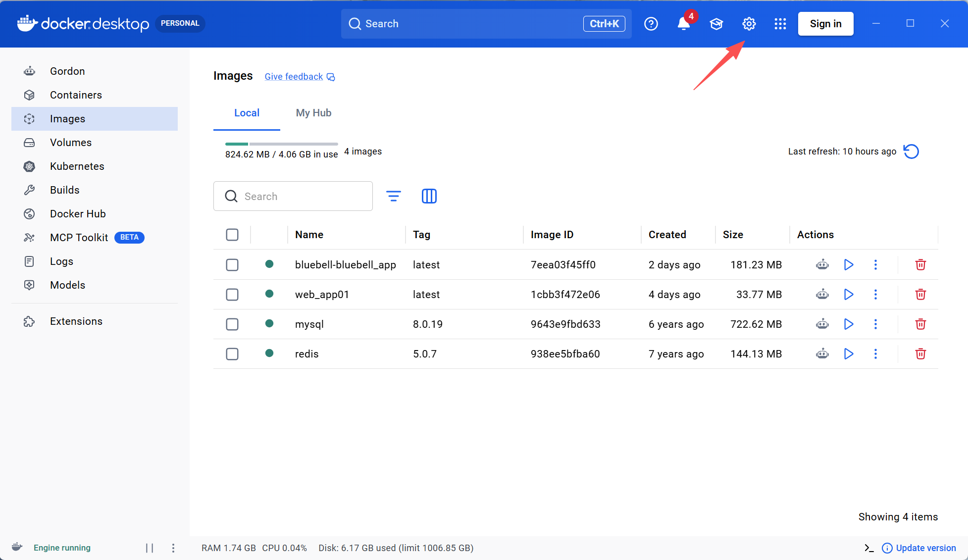Open Builds in the sidebar
Viewport: 968px width, 560px height.
tap(95, 190)
